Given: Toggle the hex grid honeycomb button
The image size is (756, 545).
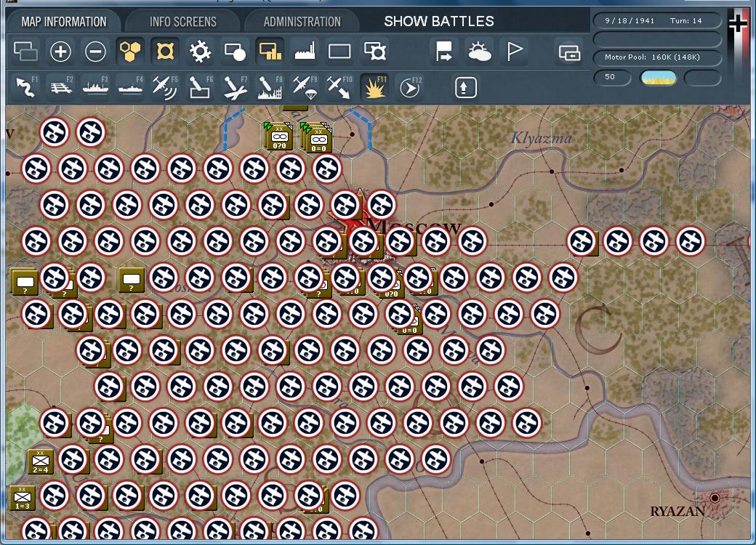Looking at the screenshot, I should click(130, 51).
